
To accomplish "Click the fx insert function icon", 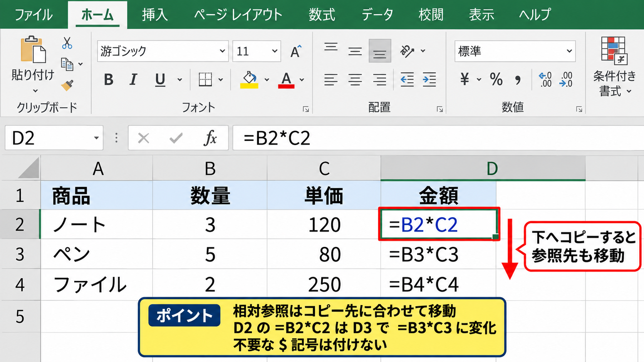I will (210, 138).
